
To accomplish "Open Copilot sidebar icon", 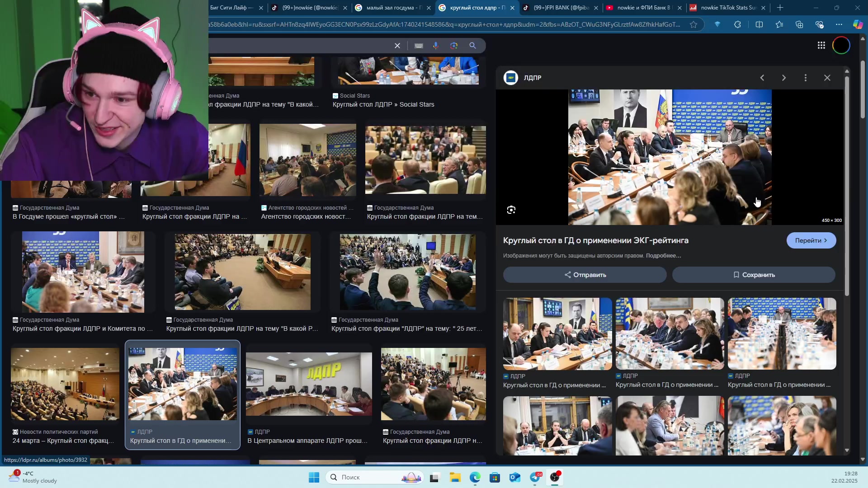I will (x=858, y=24).
